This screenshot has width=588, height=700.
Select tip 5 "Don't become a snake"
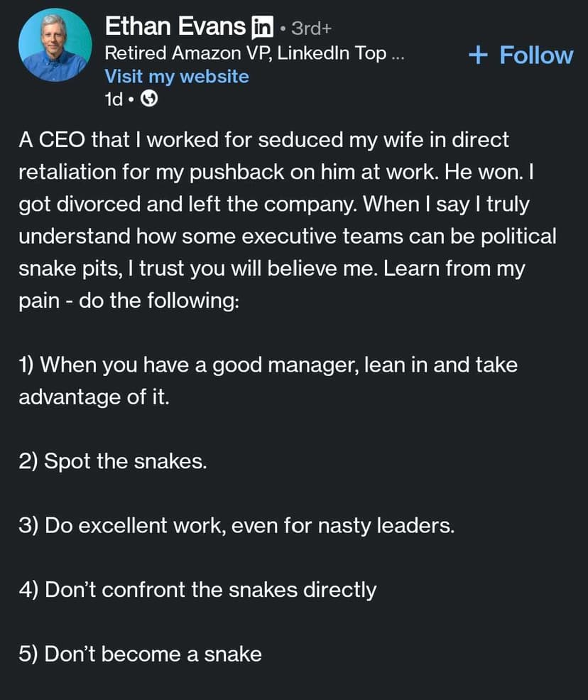coord(140,654)
